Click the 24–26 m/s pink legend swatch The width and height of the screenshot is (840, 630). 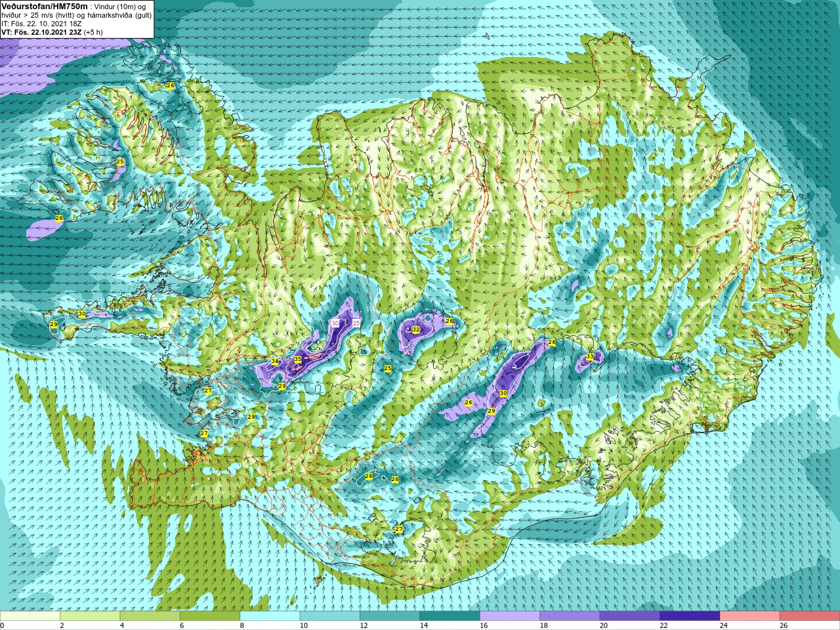(x=750, y=616)
